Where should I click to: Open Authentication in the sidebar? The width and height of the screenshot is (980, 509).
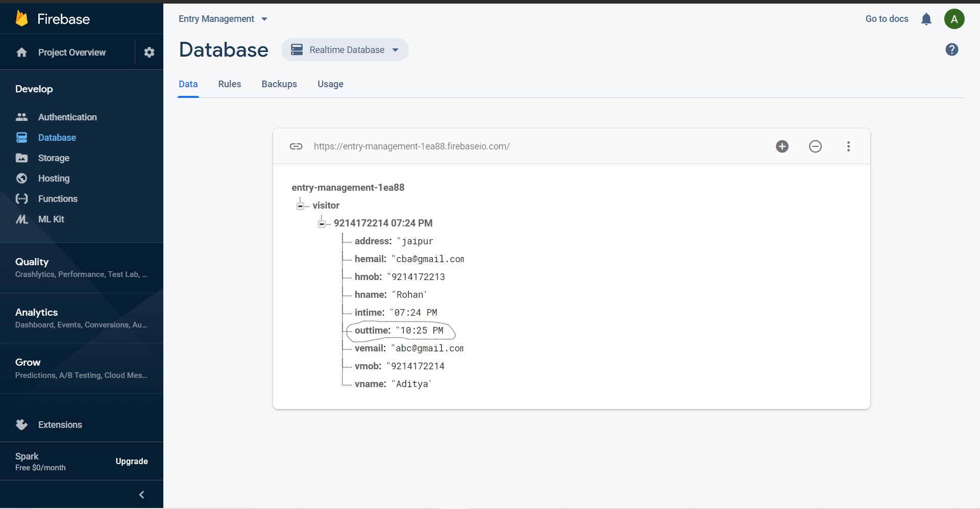[67, 117]
